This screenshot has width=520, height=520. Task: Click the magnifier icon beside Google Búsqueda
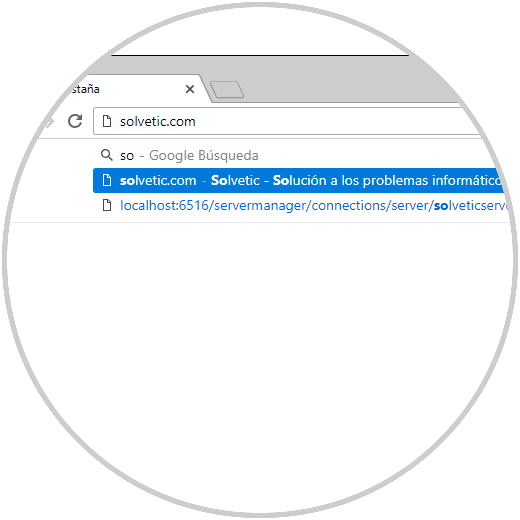pos(107,155)
